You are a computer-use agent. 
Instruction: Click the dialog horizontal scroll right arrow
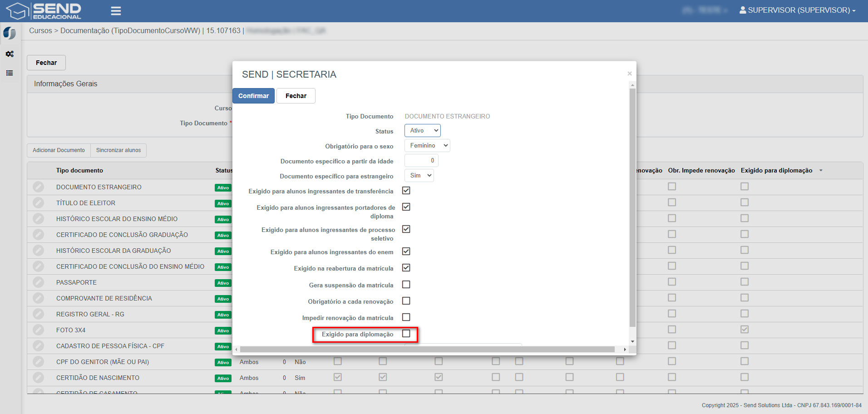(625, 350)
